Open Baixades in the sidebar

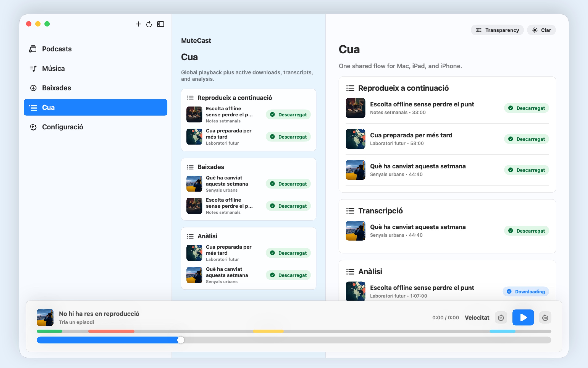point(96,88)
